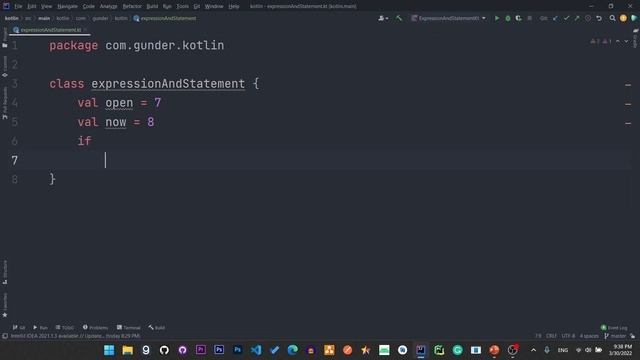Open PyCharm from taskbar
This screenshot has height=360, width=640.
439,350
